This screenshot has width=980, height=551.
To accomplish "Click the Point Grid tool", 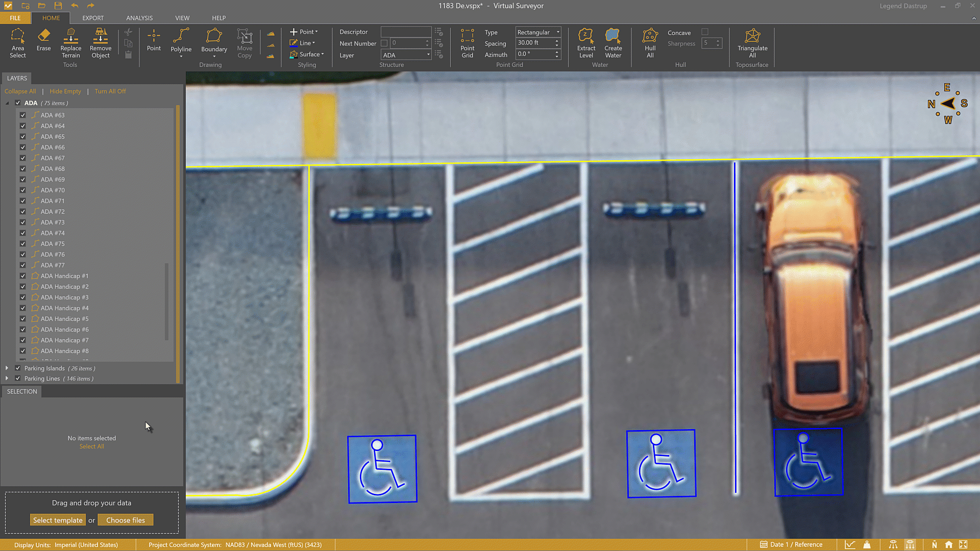I will click(467, 43).
